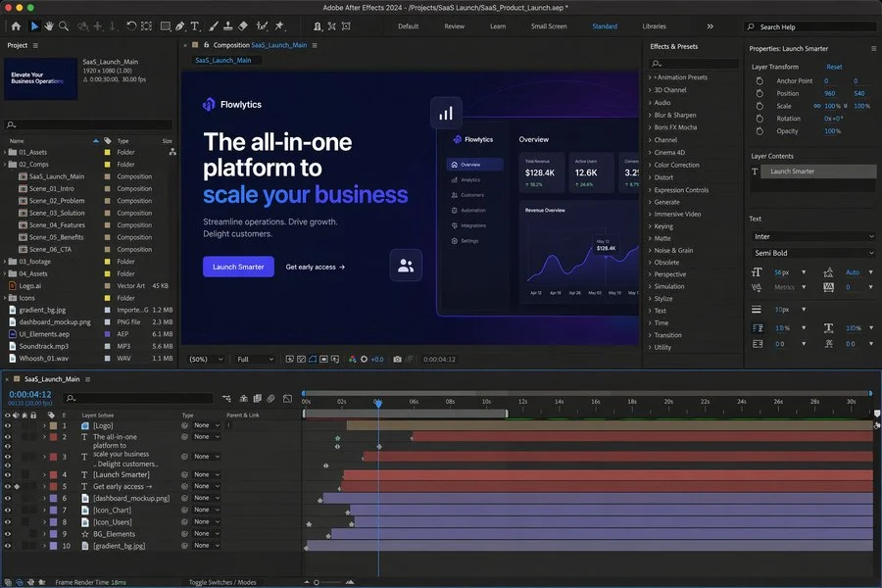Select the Zoom tool
The image size is (882, 588).
pos(63,26)
